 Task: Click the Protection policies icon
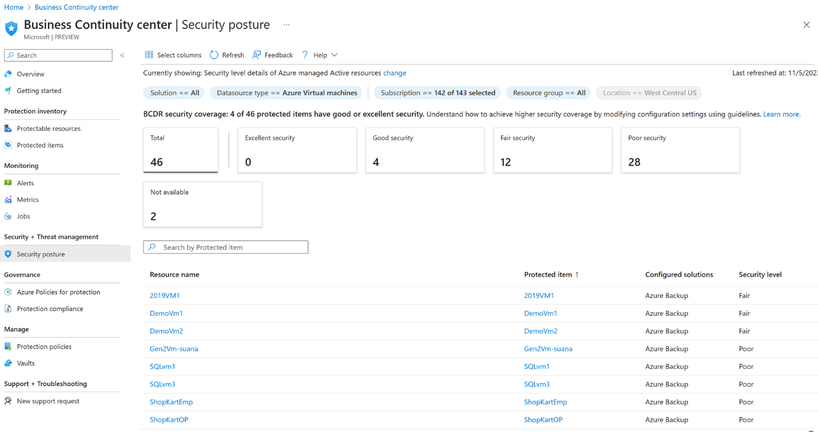pyautogui.click(x=8, y=346)
